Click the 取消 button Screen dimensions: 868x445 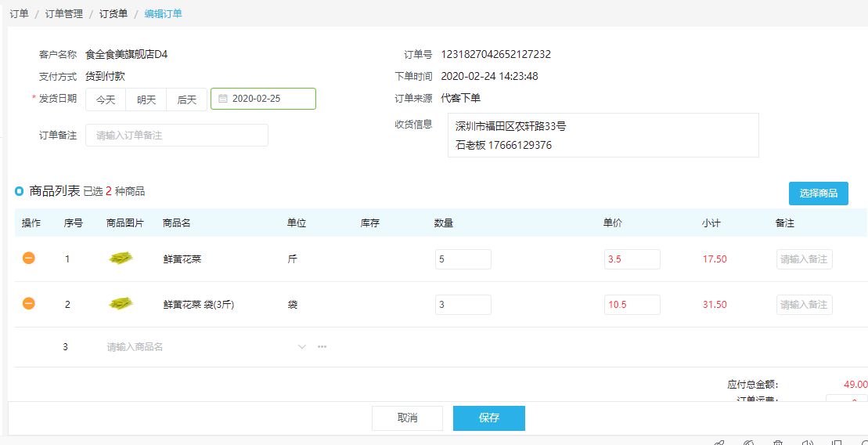click(x=408, y=418)
